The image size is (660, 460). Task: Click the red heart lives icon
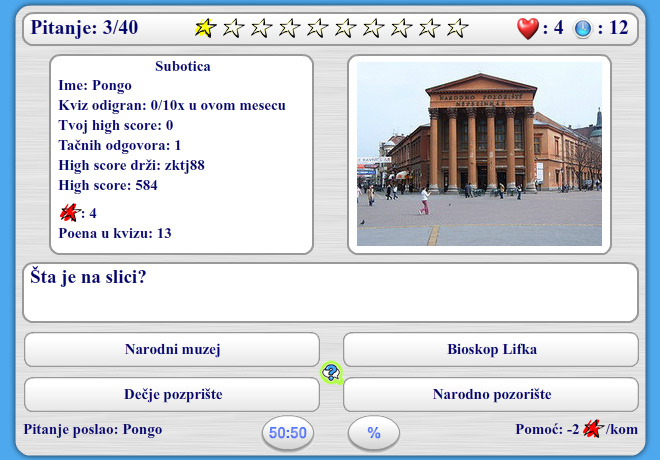[x=527, y=28]
